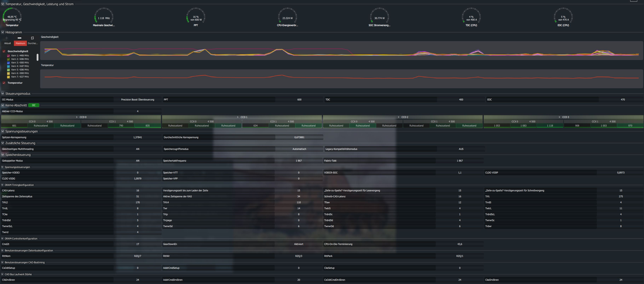Uncheck the Geschwindigkeit histogram checkbox
This screenshot has height=284, width=644.
(x=4, y=51)
